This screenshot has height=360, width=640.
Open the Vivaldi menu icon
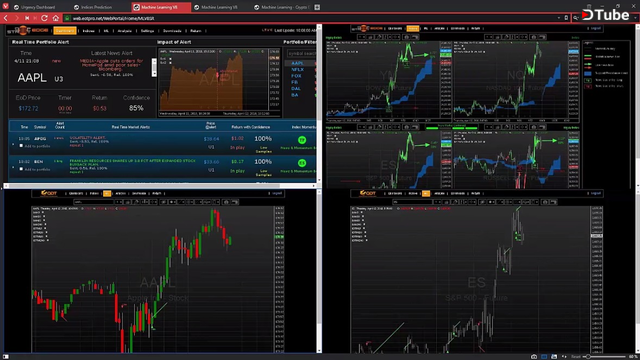click(5, 7)
